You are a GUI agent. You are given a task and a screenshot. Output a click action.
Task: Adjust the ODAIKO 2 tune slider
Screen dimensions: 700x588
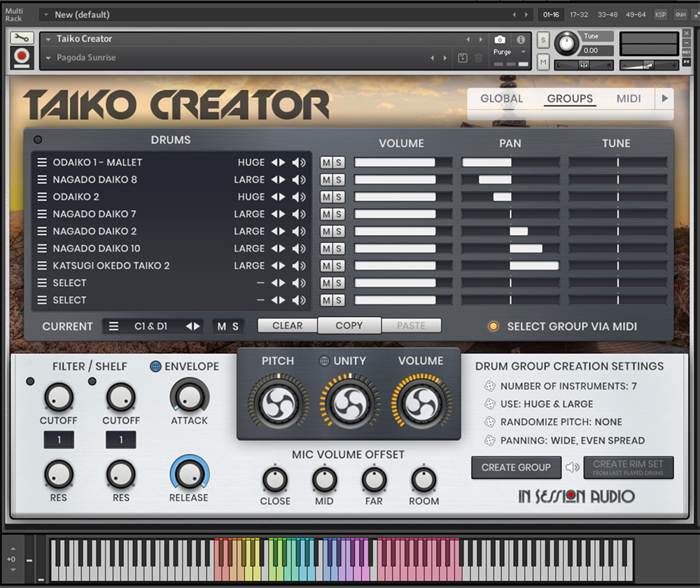click(618, 197)
